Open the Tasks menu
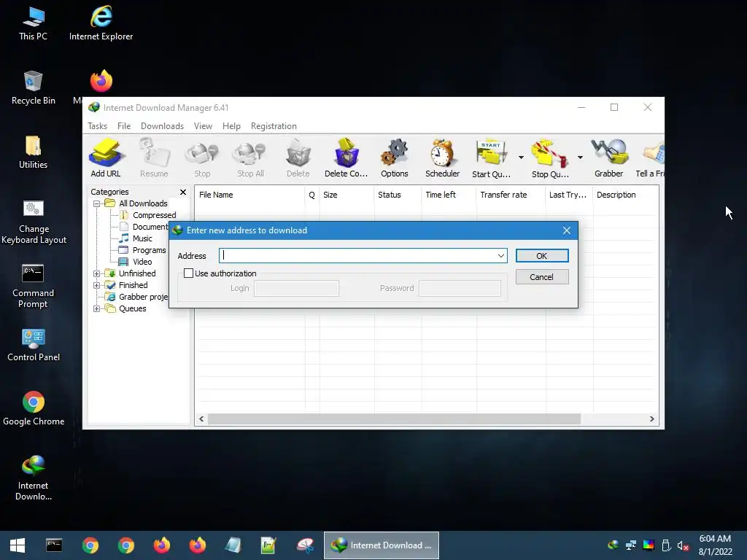This screenshot has width=747, height=560. click(x=97, y=126)
